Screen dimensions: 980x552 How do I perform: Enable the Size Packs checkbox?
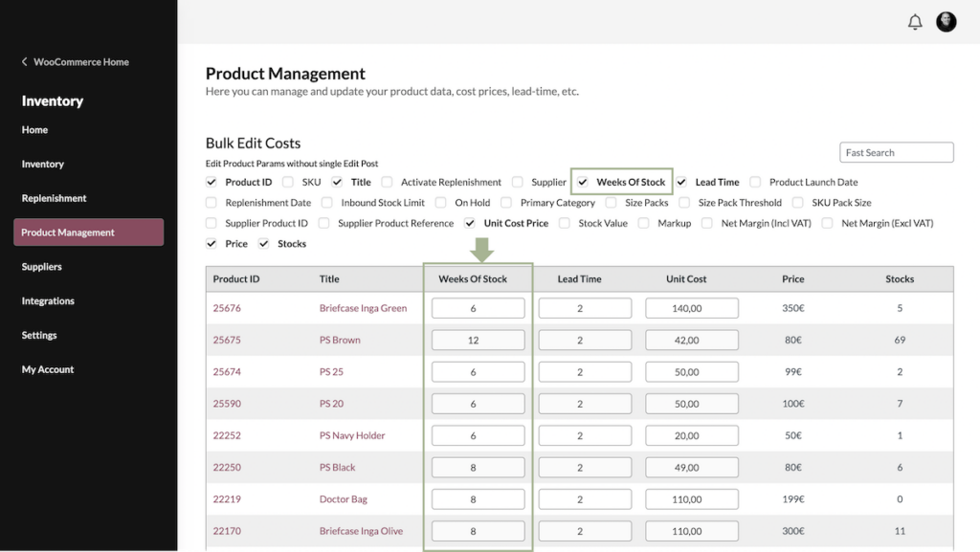pos(611,202)
